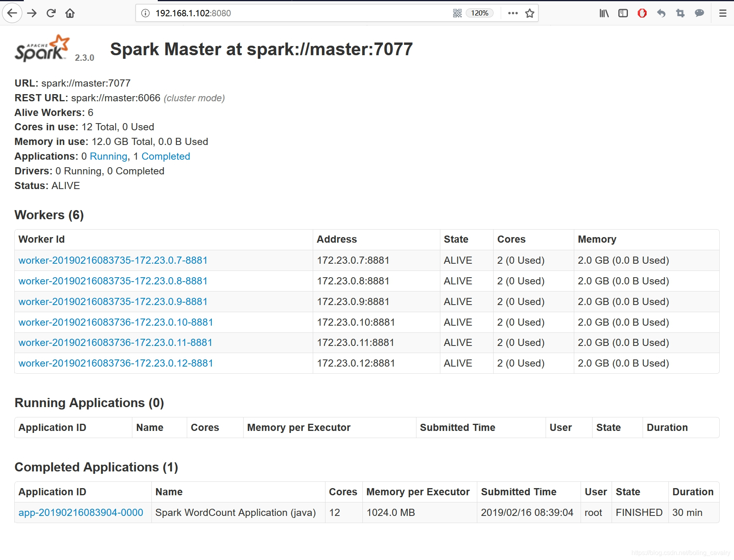
Task: Open worker at 172.23.0.11 link
Action: coord(115,342)
